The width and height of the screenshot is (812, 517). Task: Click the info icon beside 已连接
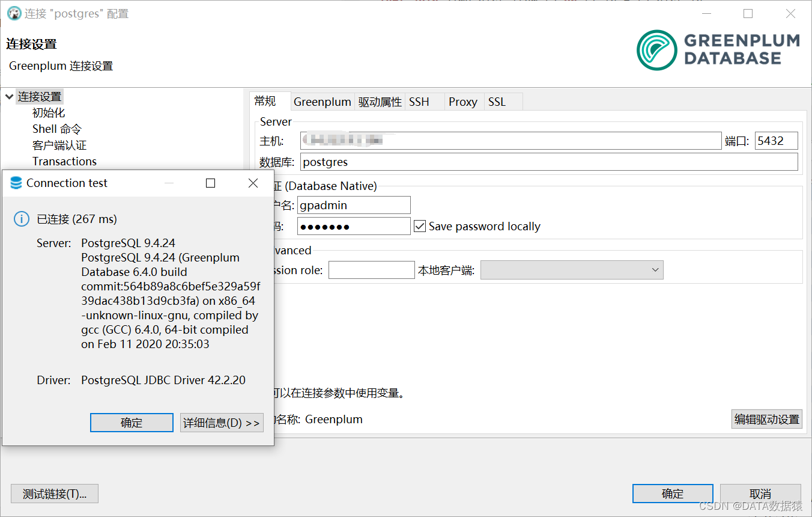pyautogui.click(x=22, y=219)
